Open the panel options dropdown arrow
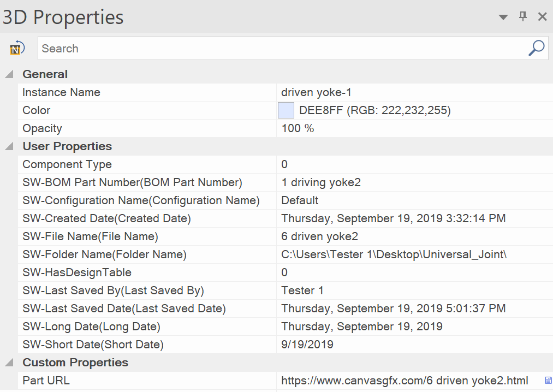 pyautogui.click(x=503, y=17)
